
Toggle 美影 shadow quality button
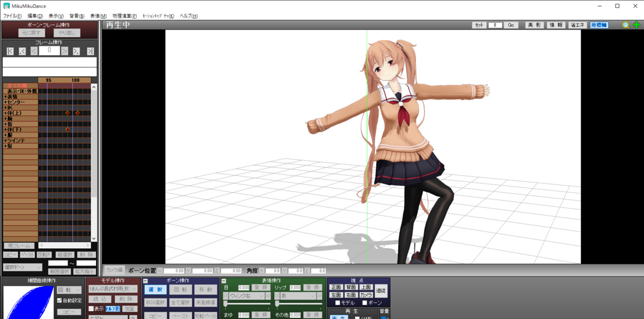[534, 25]
